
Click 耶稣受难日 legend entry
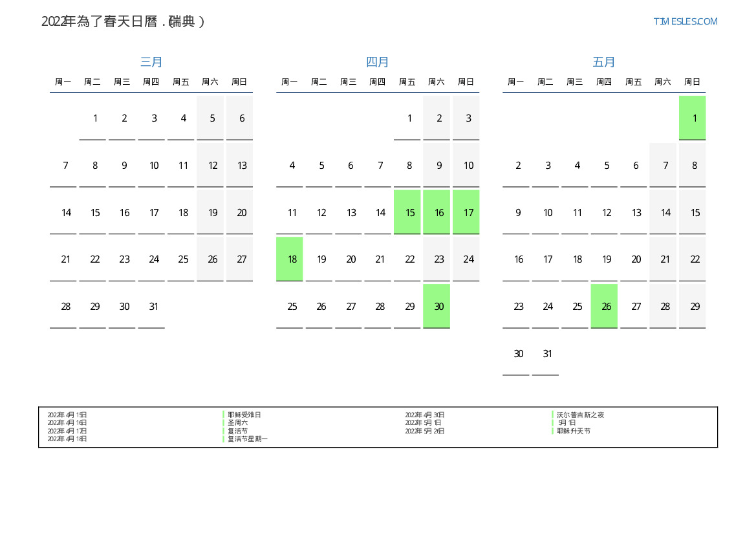coord(244,415)
